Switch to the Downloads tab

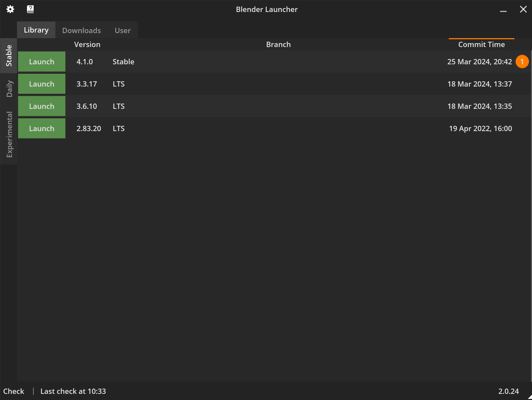[82, 30]
